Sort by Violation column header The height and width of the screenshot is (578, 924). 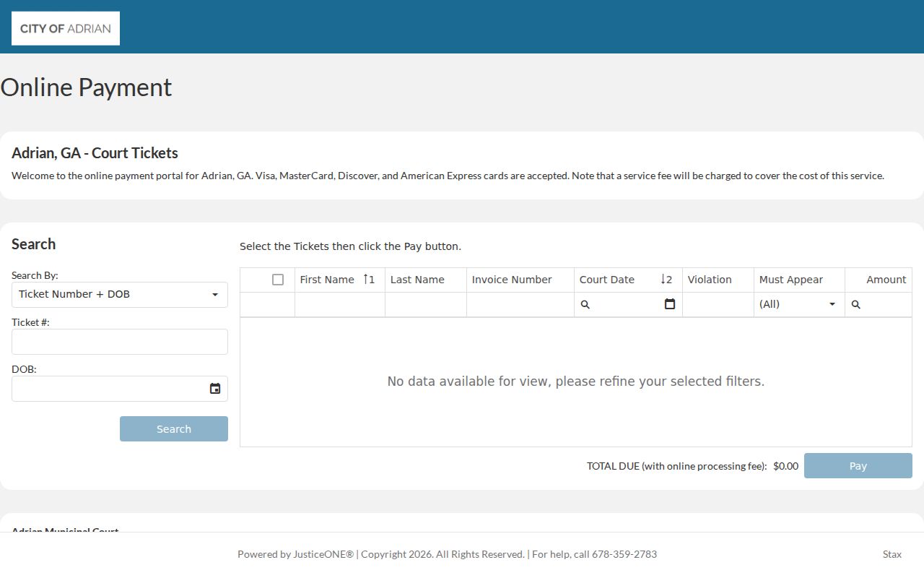coord(718,280)
